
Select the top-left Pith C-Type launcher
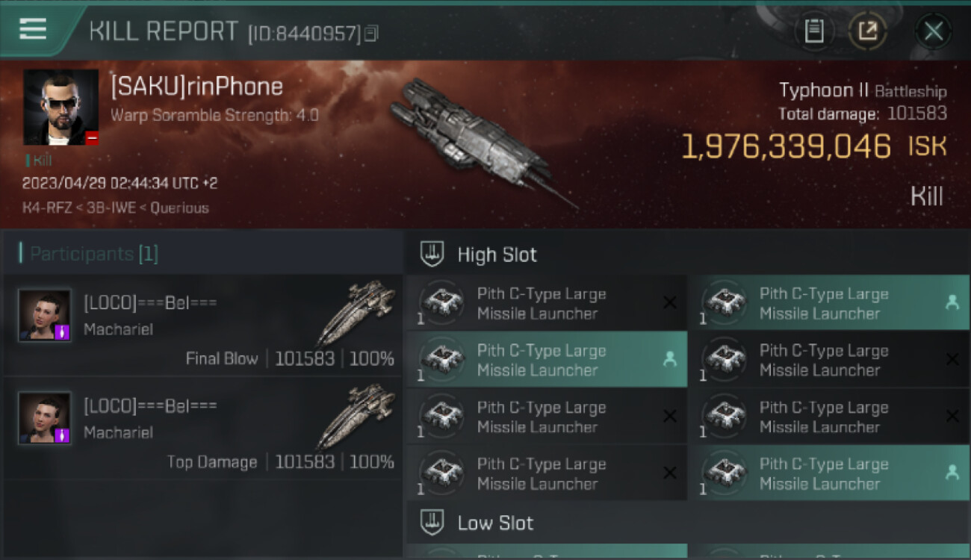coord(545,303)
